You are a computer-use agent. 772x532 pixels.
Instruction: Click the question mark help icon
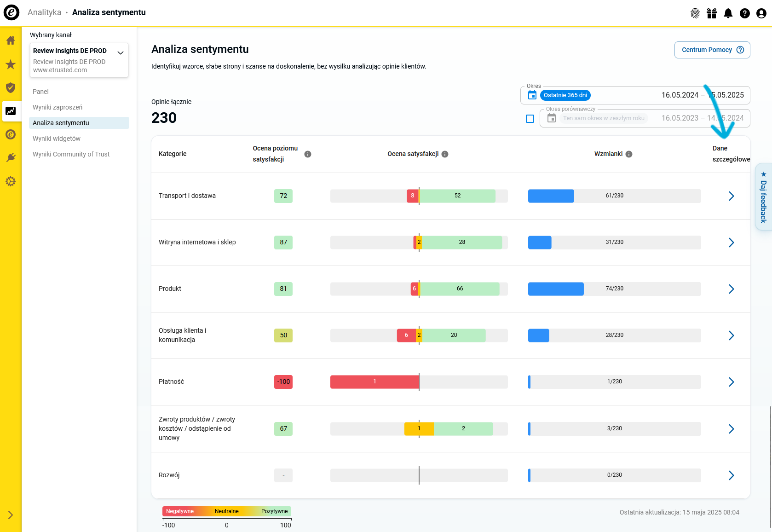[x=744, y=13]
